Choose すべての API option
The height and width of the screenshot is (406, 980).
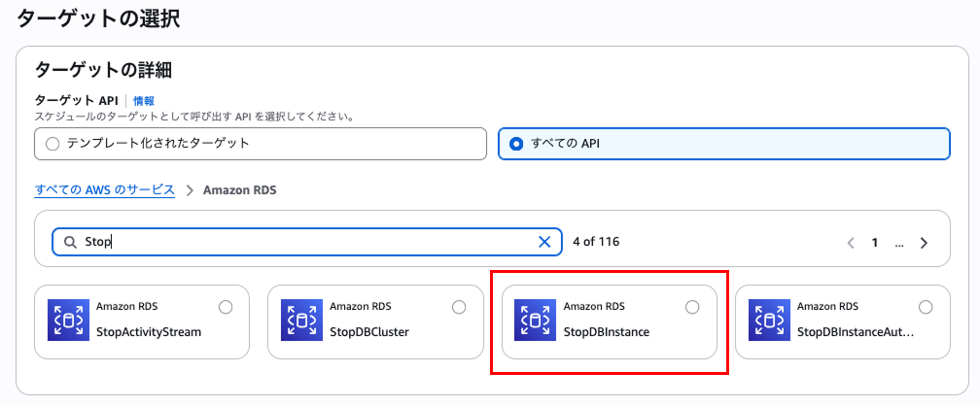coord(724,144)
